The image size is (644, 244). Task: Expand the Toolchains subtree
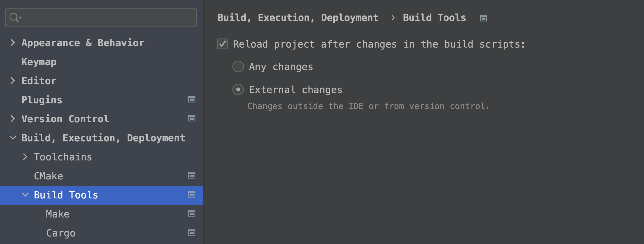pos(25,157)
